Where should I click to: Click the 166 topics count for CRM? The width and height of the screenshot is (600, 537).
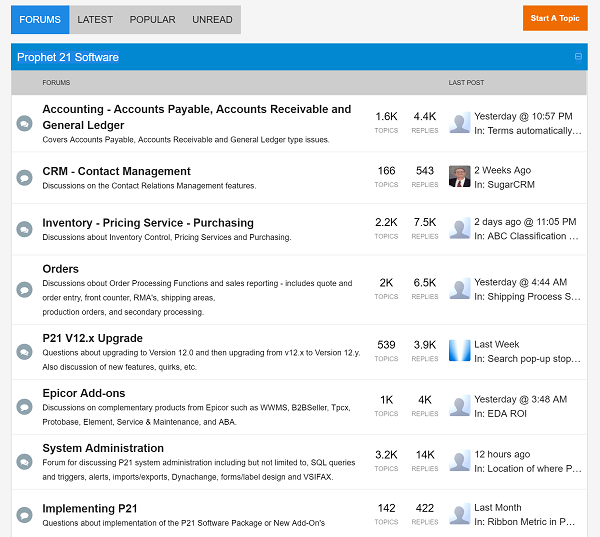point(386,171)
